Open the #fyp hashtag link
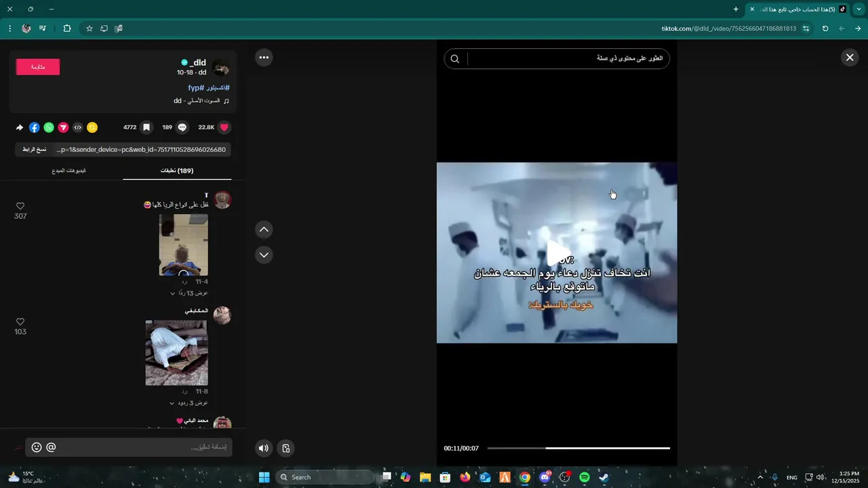 (x=196, y=88)
